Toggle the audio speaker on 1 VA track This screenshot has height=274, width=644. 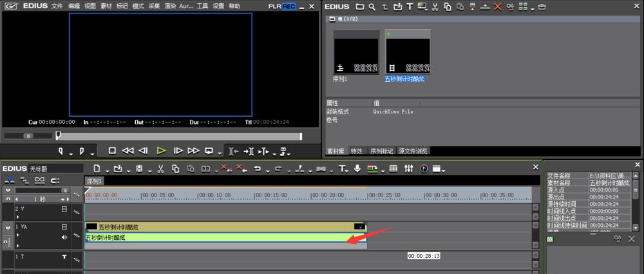pyautogui.click(x=64, y=237)
